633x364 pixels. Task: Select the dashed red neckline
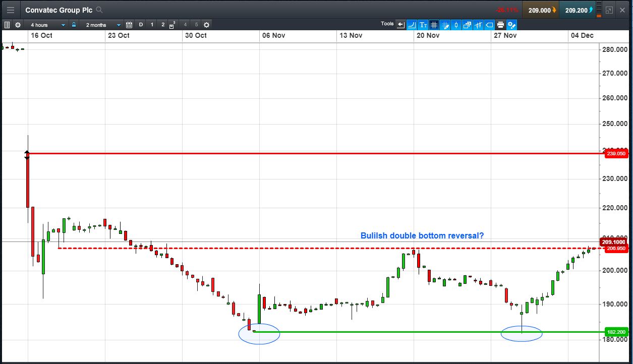pyautogui.click(x=330, y=248)
